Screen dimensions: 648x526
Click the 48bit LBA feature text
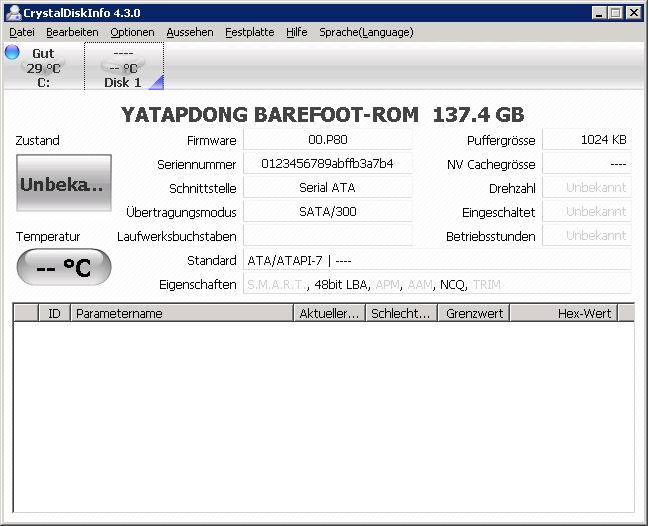pos(341,285)
